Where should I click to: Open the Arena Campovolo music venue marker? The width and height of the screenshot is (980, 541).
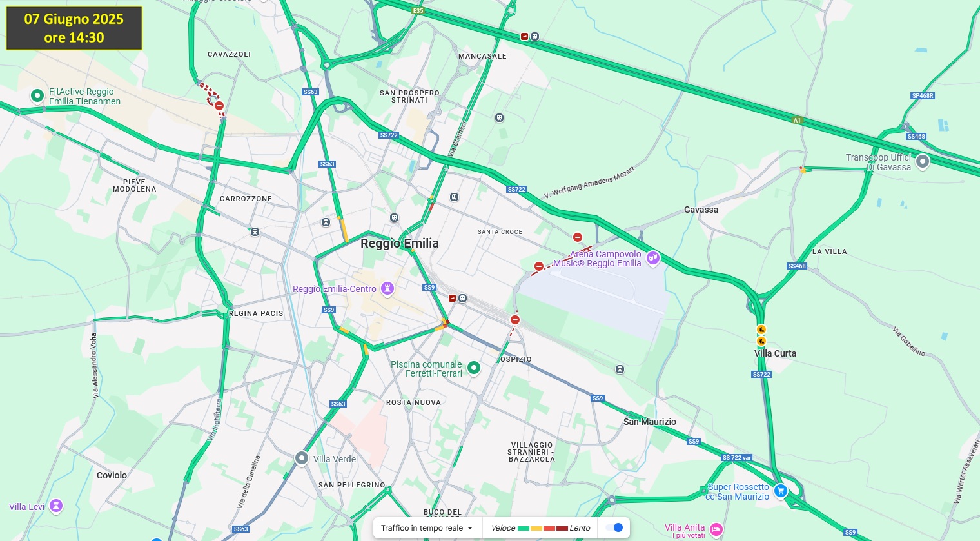[653, 259]
